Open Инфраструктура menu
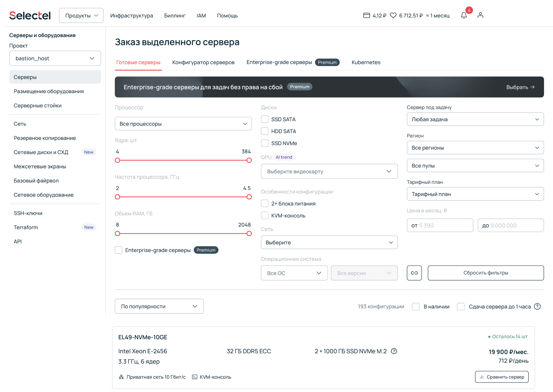553x392 pixels. [132, 16]
